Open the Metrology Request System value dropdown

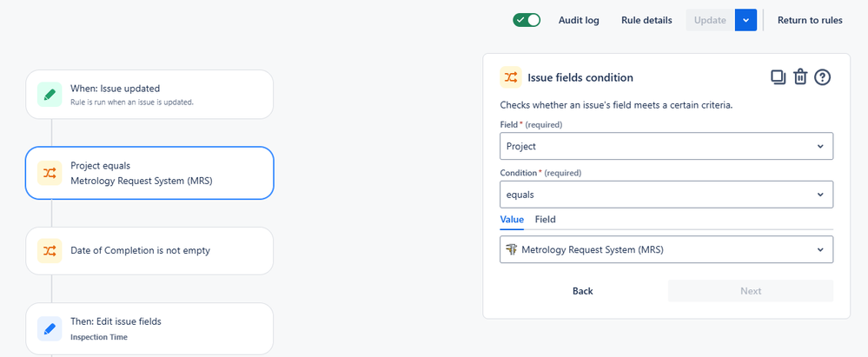click(x=666, y=249)
